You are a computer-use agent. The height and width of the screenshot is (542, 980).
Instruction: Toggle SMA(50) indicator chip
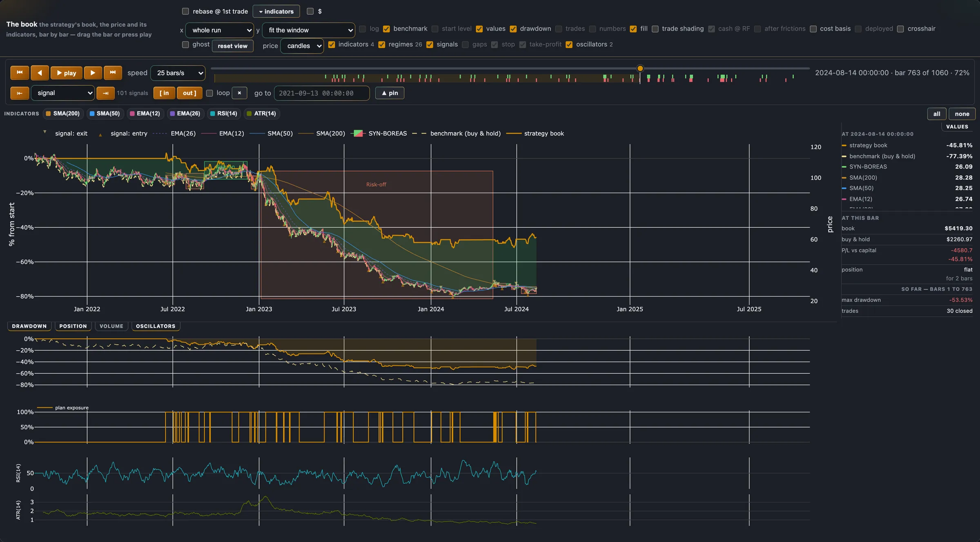105,114
